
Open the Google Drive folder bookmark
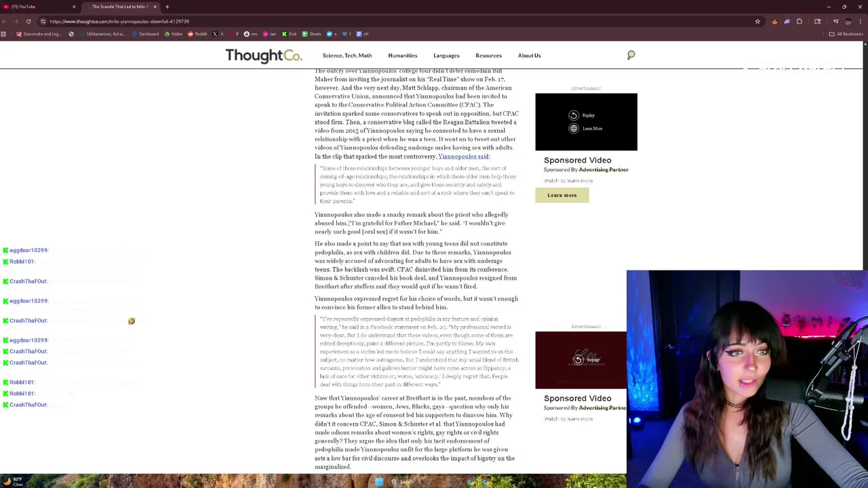point(174,34)
